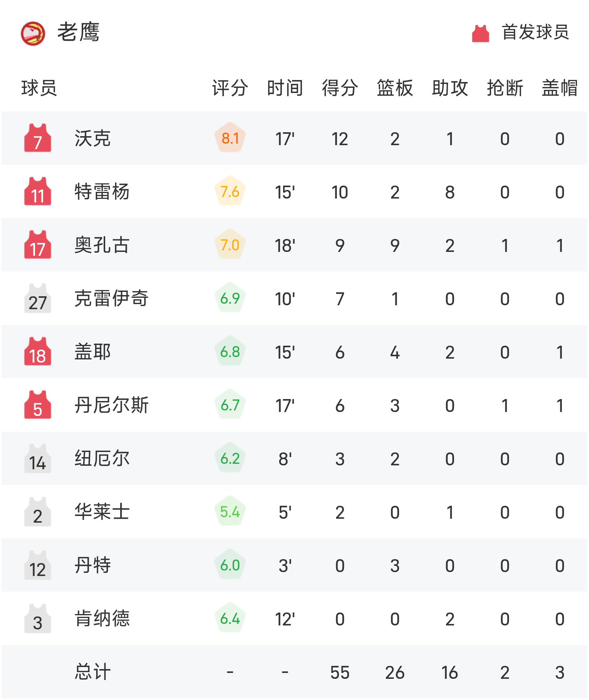Click the number 14 gray jersey icon
The width and height of the screenshot is (589, 700).
(x=38, y=459)
